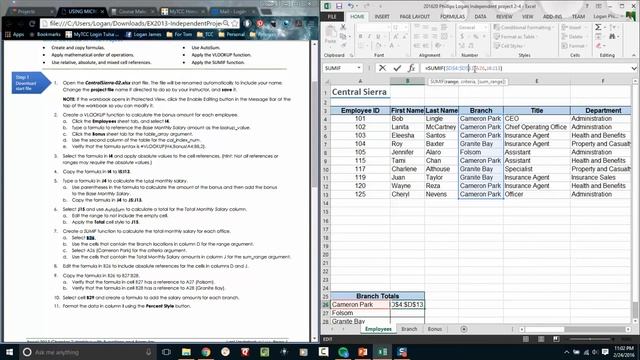The width and height of the screenshot is (640, 360).
Task: Switch to the FORMULAS ribbon tab
Action: 452,16
